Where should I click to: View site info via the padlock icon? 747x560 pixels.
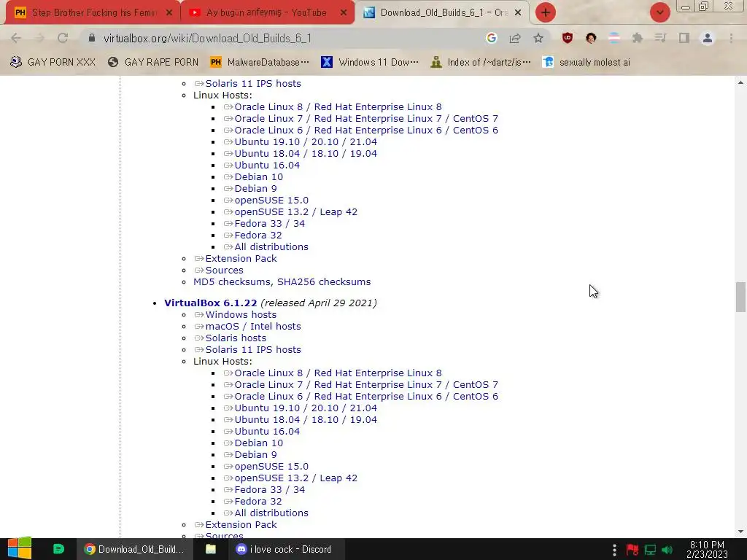point(92,38)
